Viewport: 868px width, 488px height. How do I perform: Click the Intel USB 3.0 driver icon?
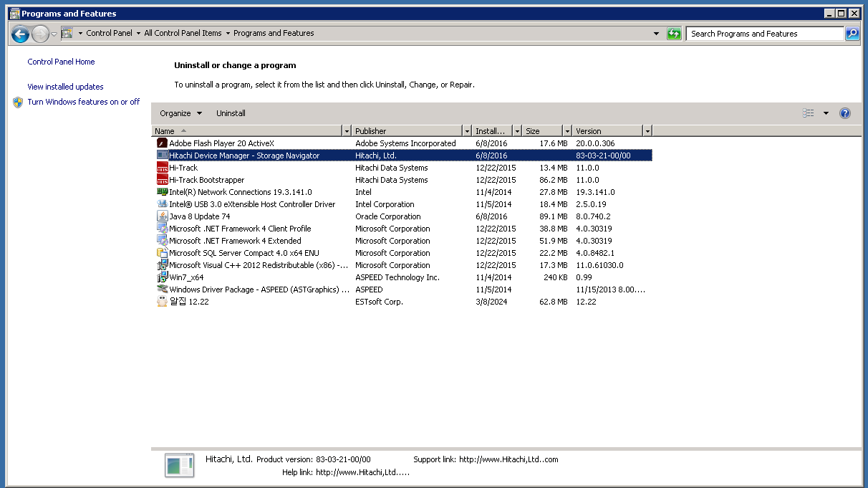click(162, 204)
